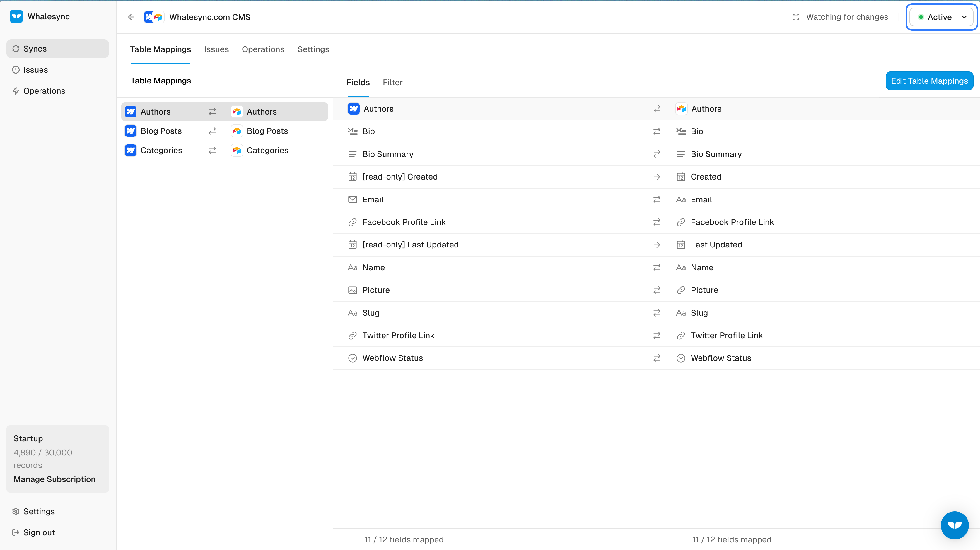
Task: Open the Issues tab in the top bar
Action: (x=216, y=49)
